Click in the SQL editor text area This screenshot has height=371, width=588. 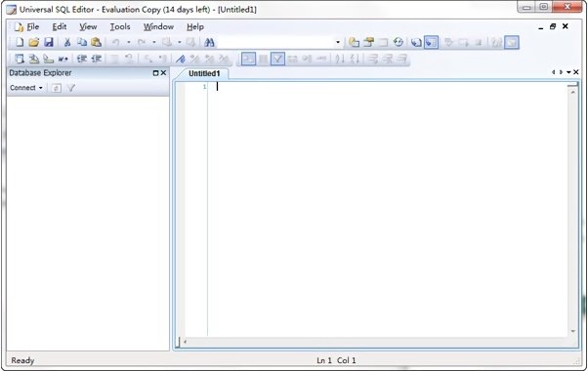(x=388, y=210)
